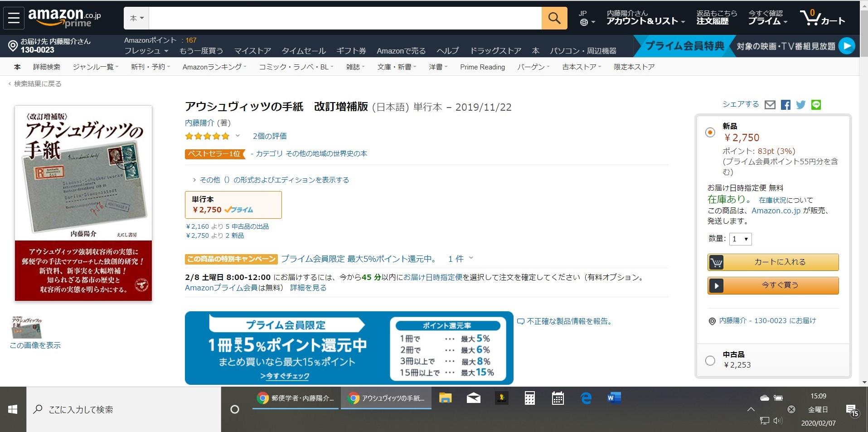Open the フレッシュ dropdown

pyautogui.click(x=146, y=51)
